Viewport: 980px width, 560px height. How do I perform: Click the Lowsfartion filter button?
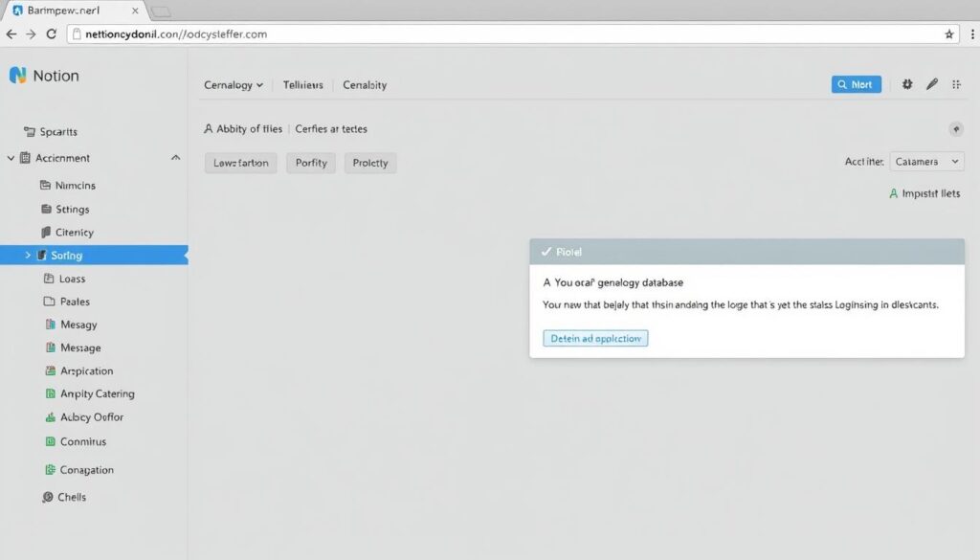click(x=240, y=163)
